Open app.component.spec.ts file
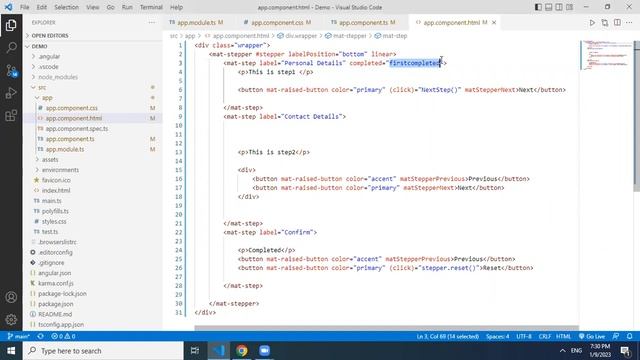This screenshot has width=640, height=360. (77, 129)
